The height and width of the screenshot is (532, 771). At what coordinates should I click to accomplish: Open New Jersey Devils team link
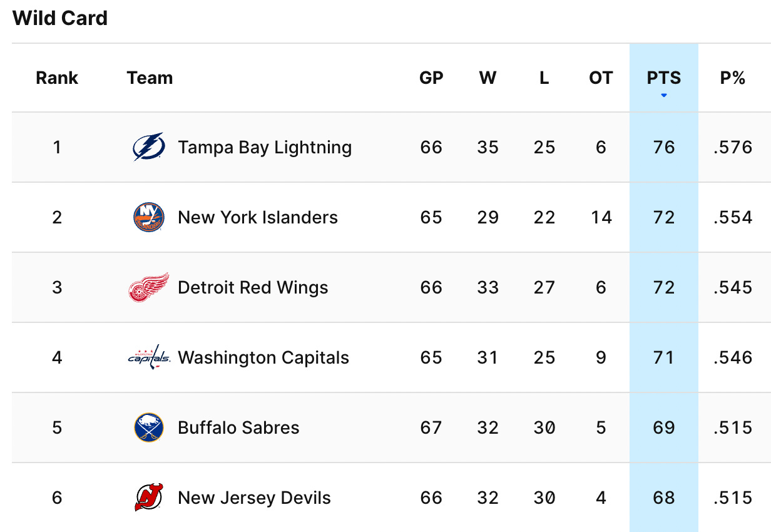click(254, 498)
